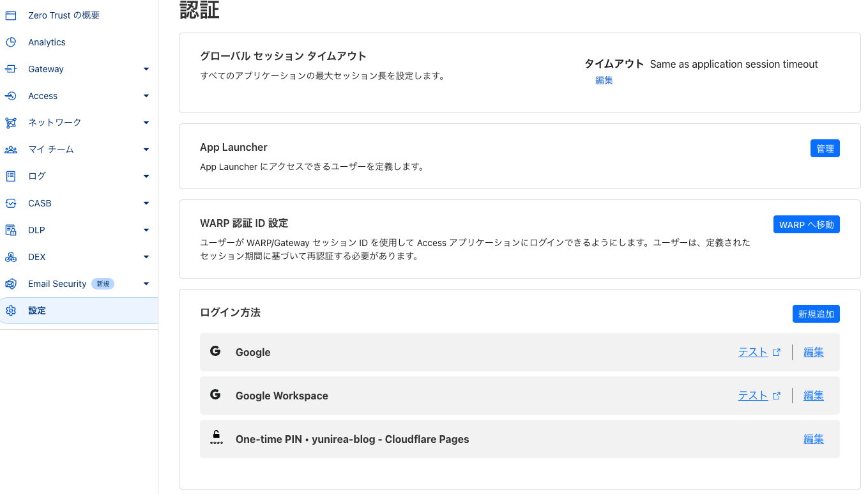The image size is (868, 494).
Task: Expand the Access dropdown arrow
Action: point(146,96)
